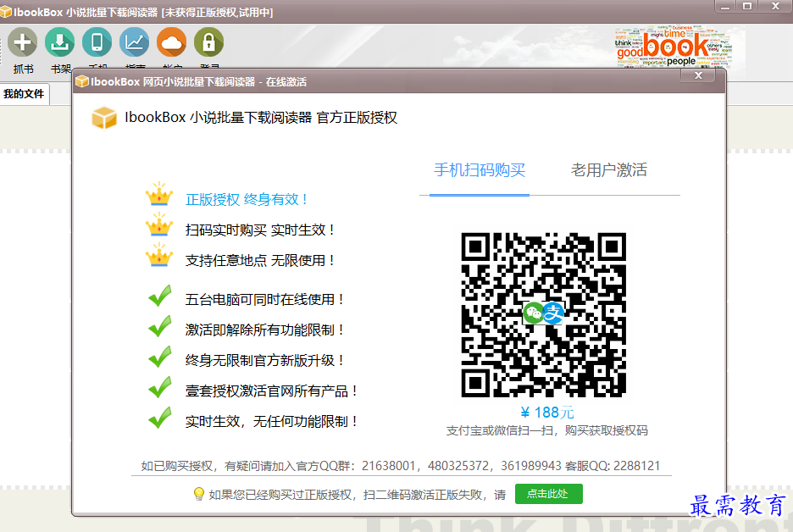This screenshot has width=793, height=532.
Task: Switch to 老用户激活 tab
Action: (x=609, y=170)
